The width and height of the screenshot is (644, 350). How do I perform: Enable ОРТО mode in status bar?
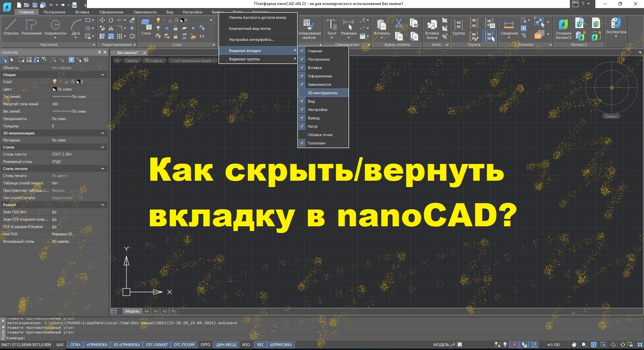(x=205, y=345)
